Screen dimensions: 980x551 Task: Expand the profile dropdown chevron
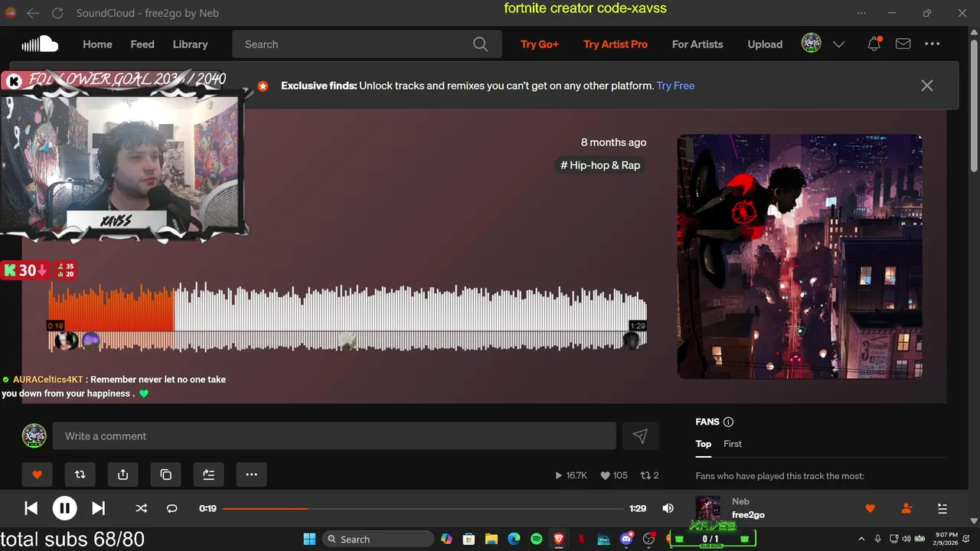[x=838, y=44]
